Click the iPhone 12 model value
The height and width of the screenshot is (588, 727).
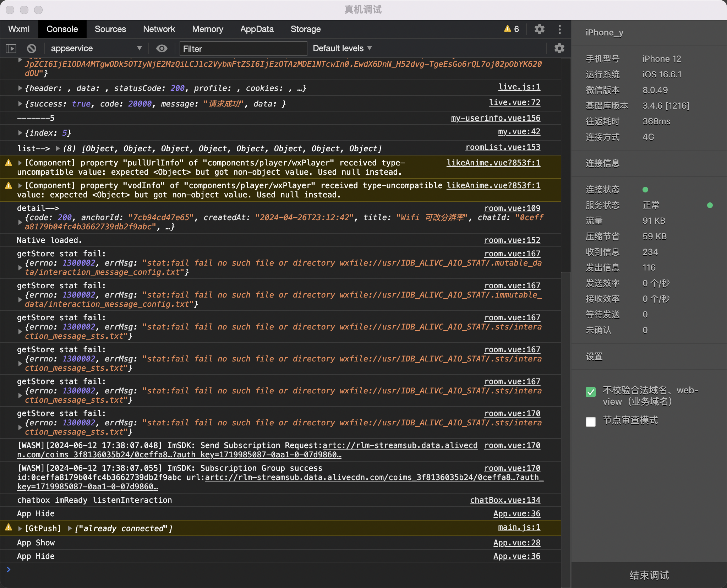pos(662,59)
